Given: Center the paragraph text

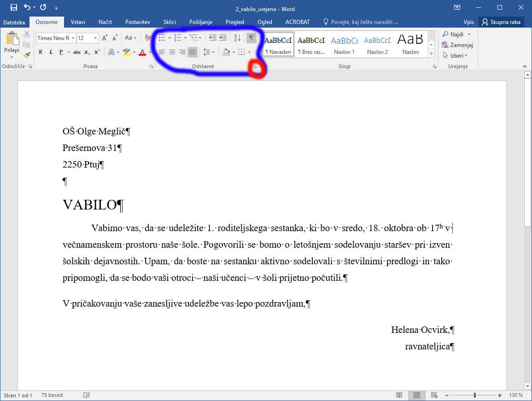Looking at the screenshot, I should point(172,52).
